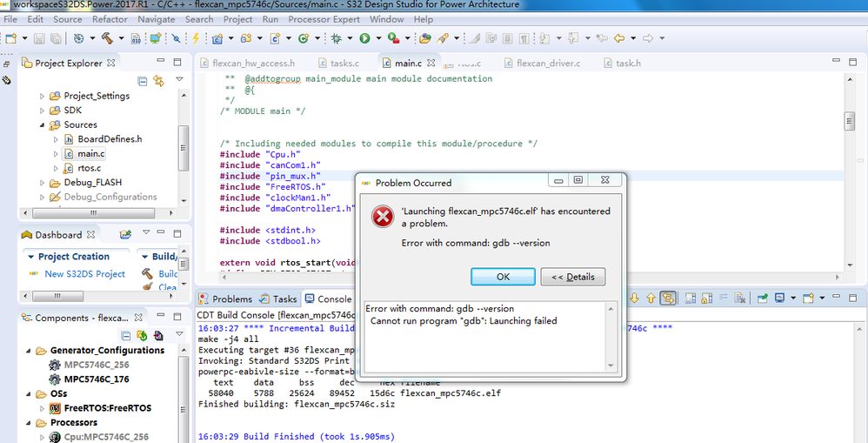Expand the Project_Settings folder
The image size is (868, 443).
pos(42,96)
